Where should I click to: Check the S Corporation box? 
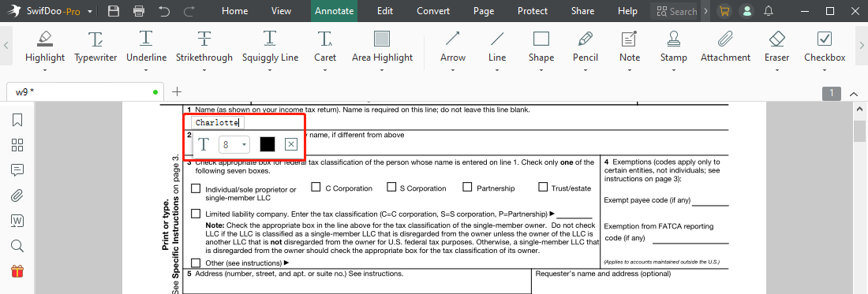[x=392, y=187]
